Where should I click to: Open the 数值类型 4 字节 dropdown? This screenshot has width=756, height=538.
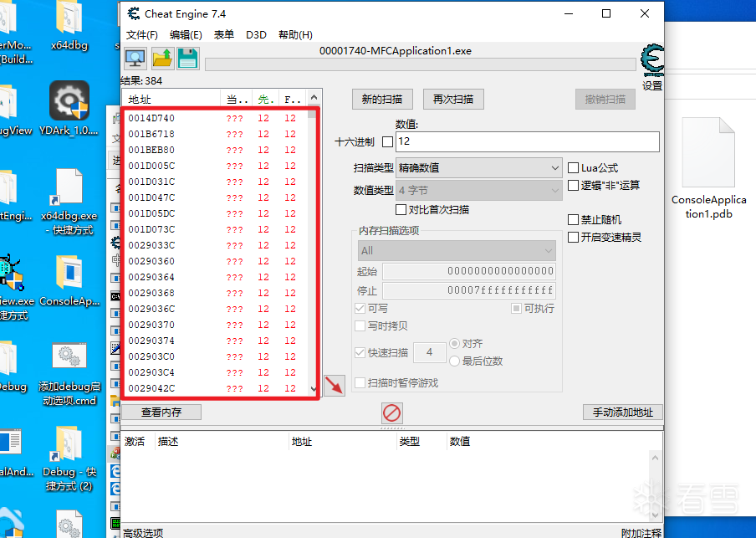[478, 191]
